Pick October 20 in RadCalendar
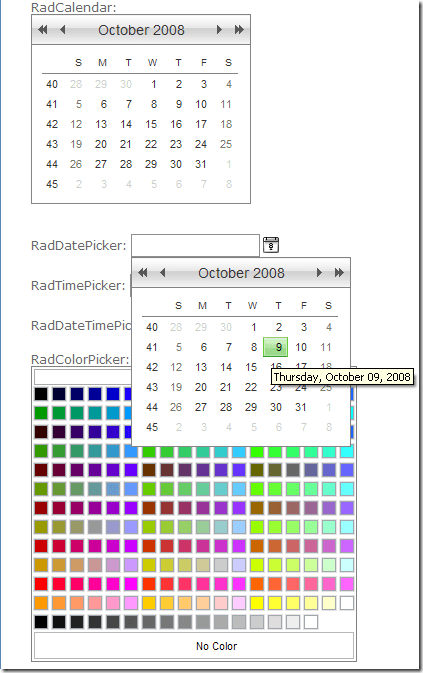This screenshot has width=423, height=673. point(101,144)
